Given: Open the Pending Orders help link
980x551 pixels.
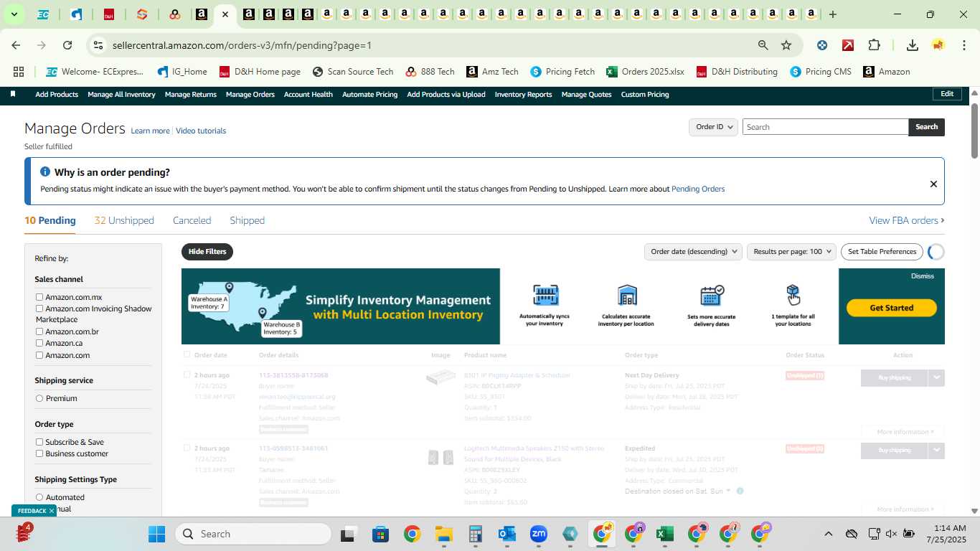Looking at the screenshot, I should 698,189.
